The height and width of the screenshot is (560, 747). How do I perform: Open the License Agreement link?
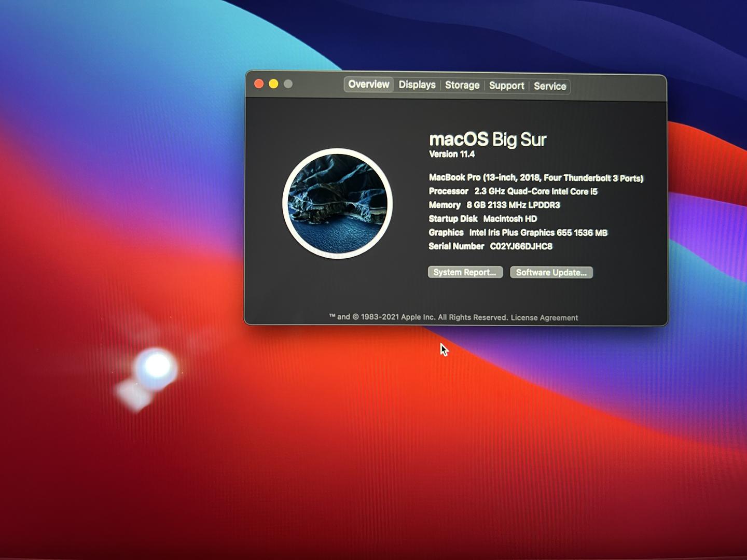coord(544,318)
